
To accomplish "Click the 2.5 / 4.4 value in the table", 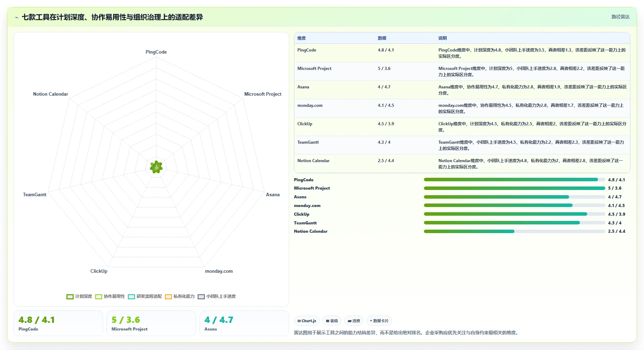I will (386, 161).
